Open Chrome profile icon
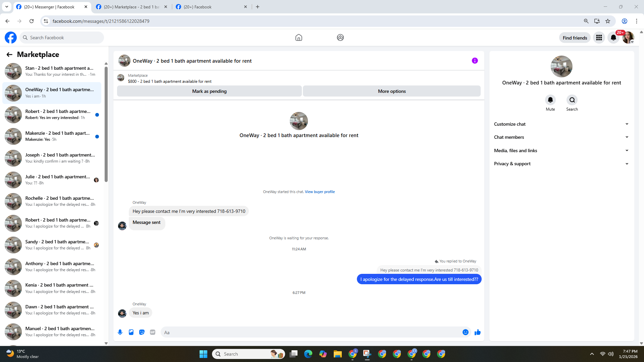The width and height of the screenshot is (644, 362). [x=625, y=21]
